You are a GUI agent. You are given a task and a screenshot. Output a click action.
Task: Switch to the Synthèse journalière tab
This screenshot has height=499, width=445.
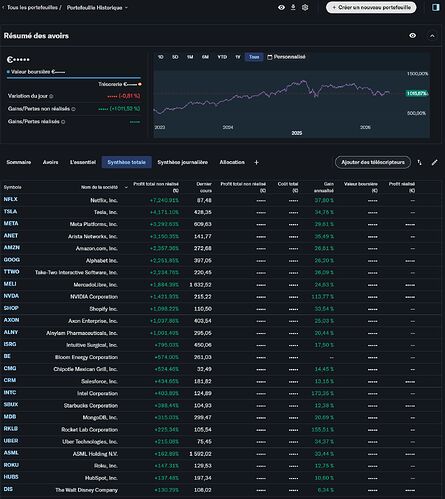click(182, 162)
